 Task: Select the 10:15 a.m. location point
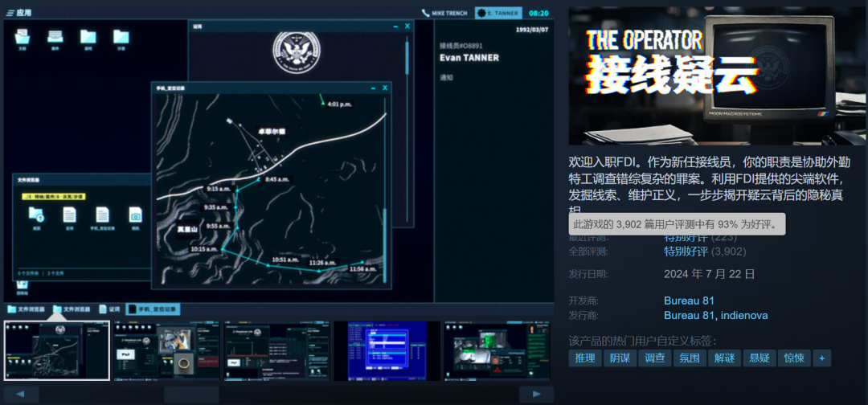click(222, 250)
